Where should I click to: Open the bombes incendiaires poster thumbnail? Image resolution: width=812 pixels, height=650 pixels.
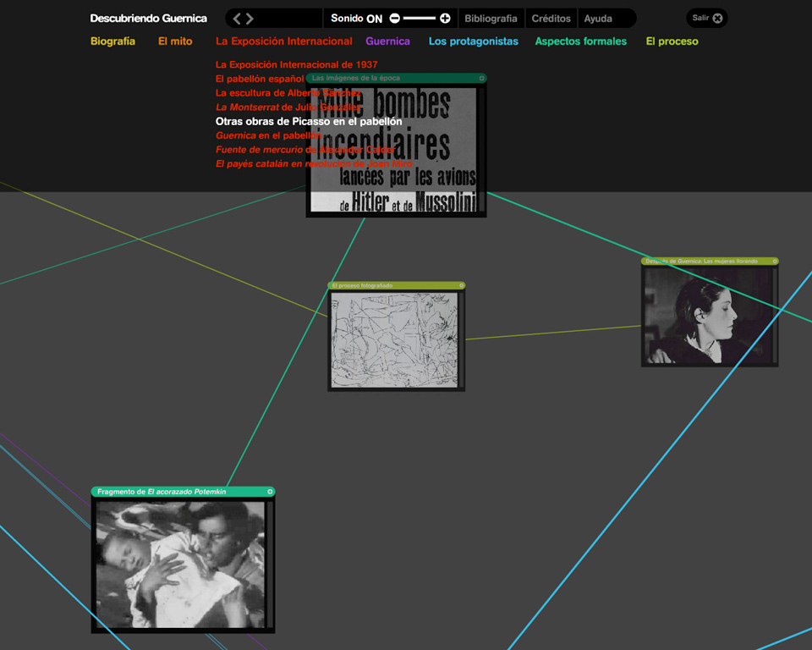coord(393,150)
